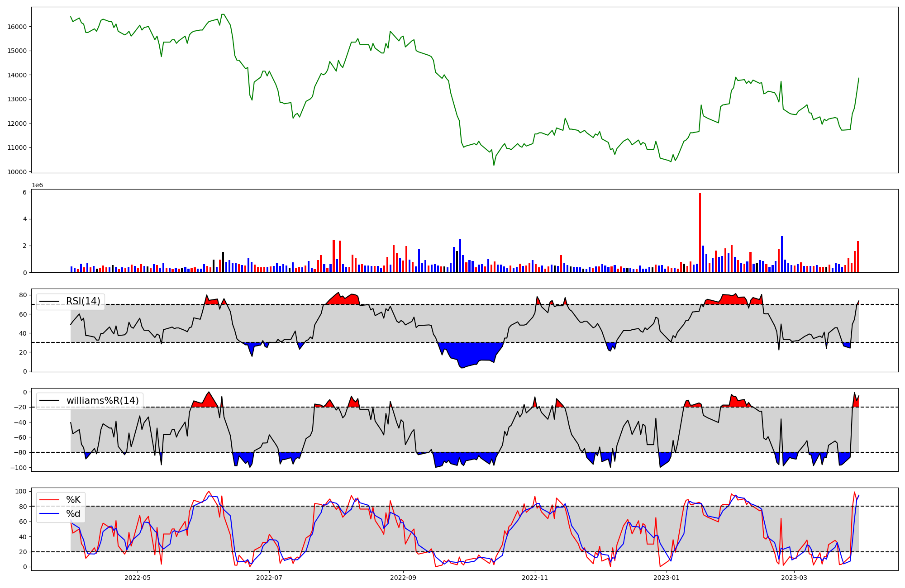Click the -100 Williams %R axis label
The height and width of the screenshot is (588, 905).
18,467
